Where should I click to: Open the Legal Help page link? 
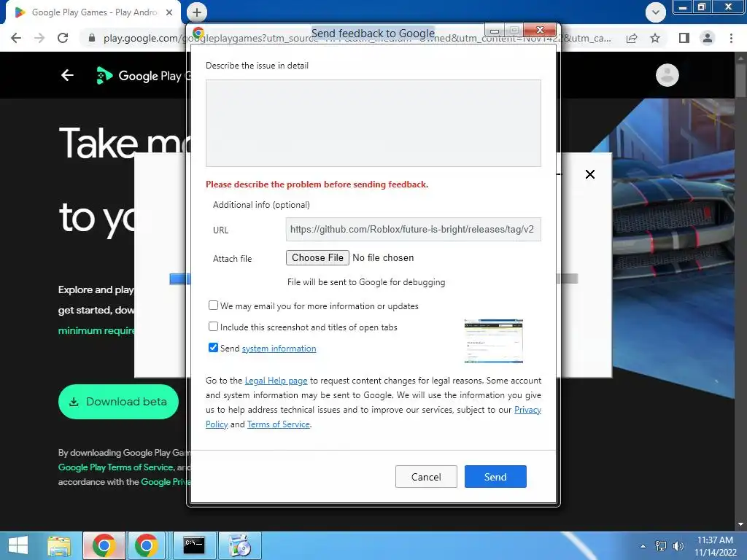276,381
